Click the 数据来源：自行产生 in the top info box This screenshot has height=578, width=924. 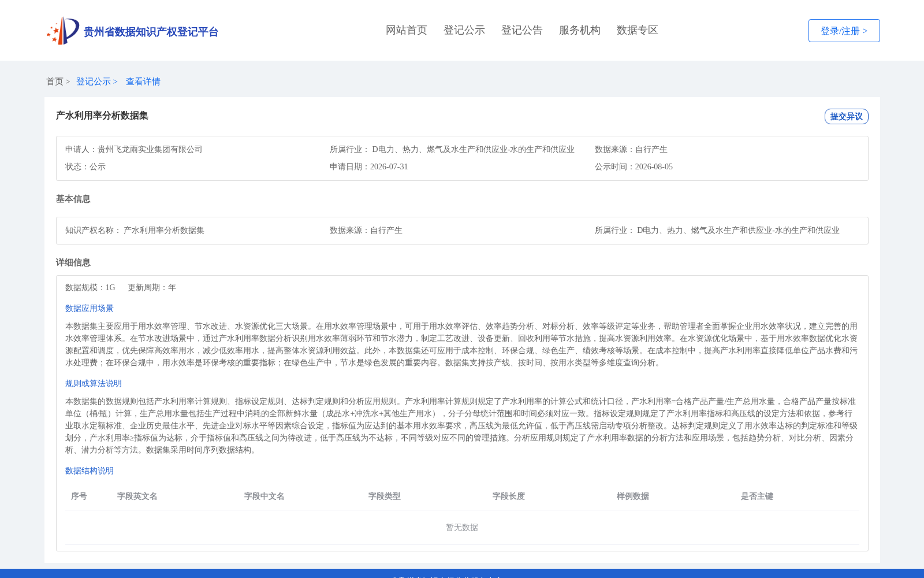[631, 149]
